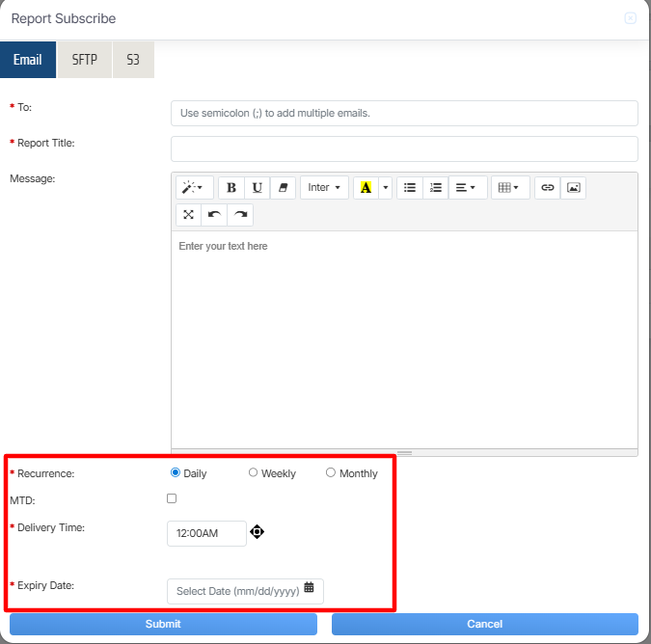Select the Monthly recurrence option
The height and width of the screenshot is (644, 651).
point(331,472)
